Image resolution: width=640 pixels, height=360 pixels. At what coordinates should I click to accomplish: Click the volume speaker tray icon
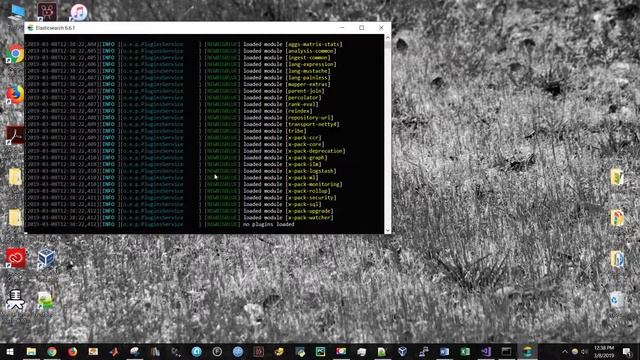point(584,351)
